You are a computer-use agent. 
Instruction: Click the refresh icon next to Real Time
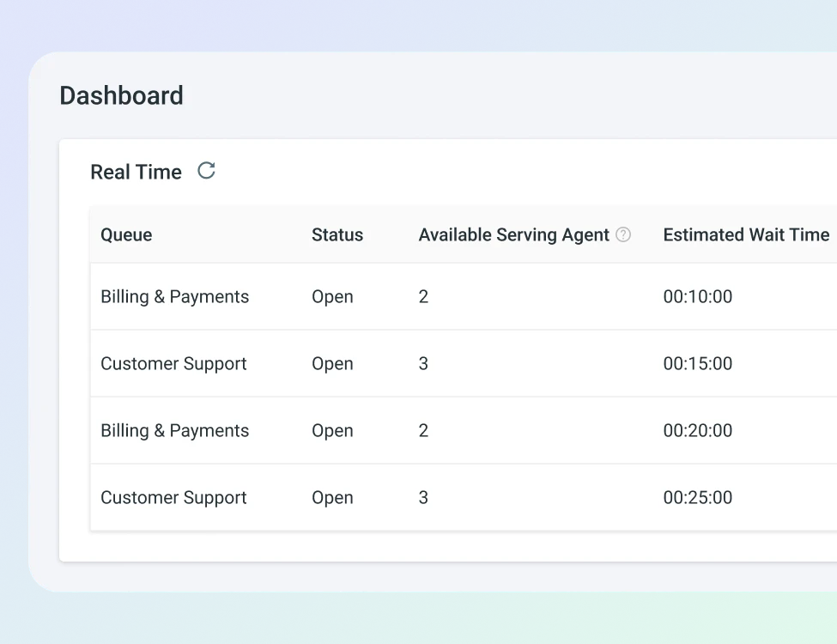(205, 171)
